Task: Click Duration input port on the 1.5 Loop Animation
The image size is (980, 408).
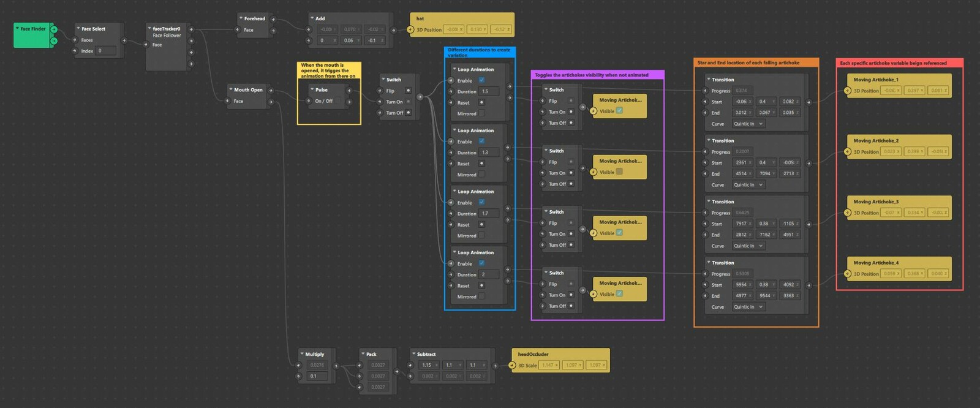Action: pos(451,92)
